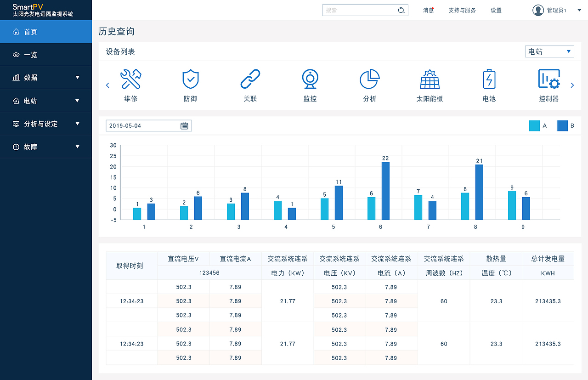Viewport: 588px width, 380px height.
Task: Go to 首页 in the sidebar
Action: 46,32
